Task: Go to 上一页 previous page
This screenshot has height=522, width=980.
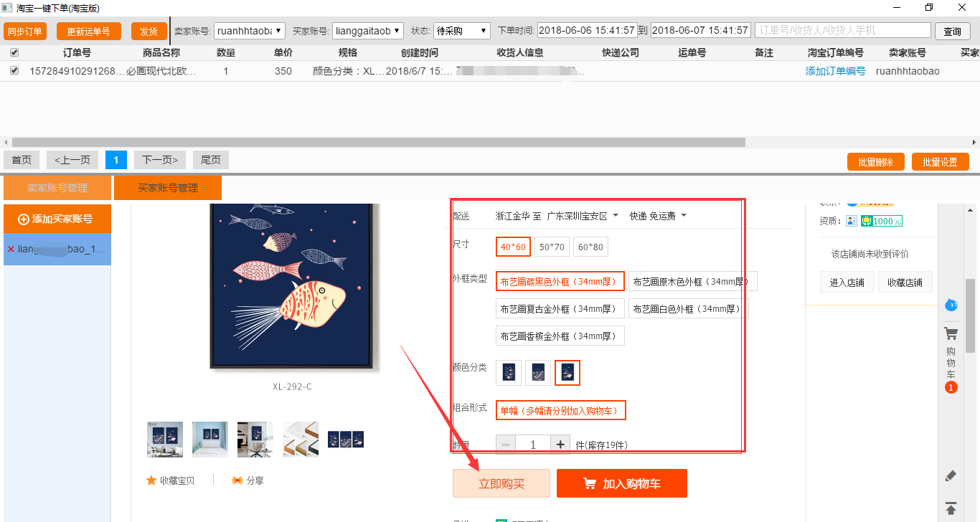Action: click(72, 160)
